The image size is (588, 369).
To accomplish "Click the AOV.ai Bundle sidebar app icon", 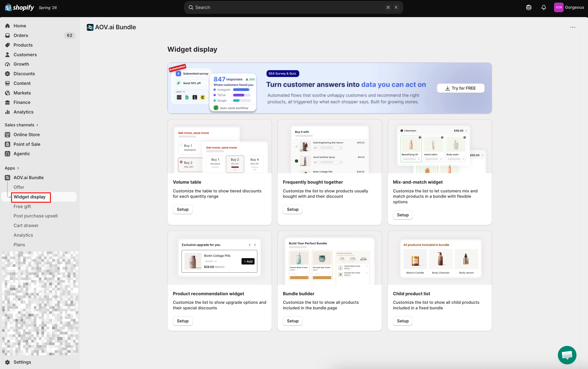I will tap(7, 178).
